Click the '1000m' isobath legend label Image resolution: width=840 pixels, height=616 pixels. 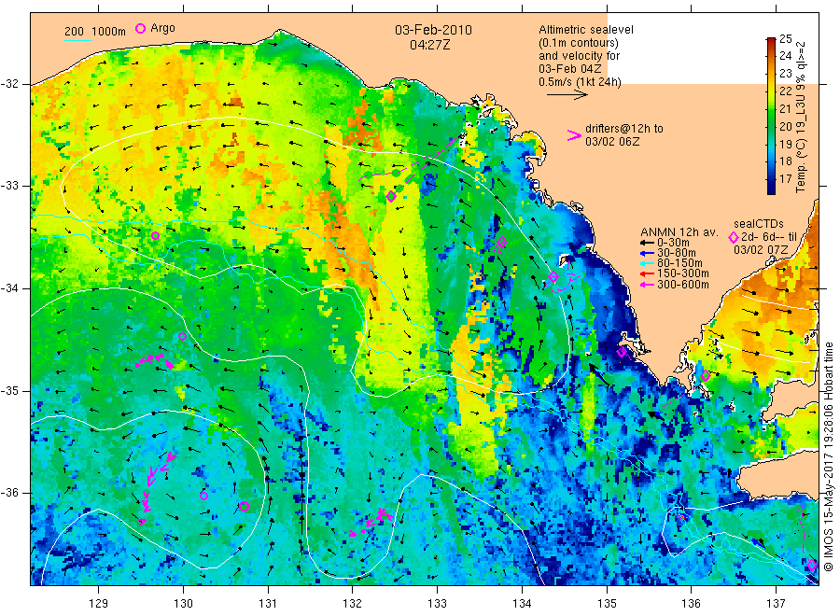109,32
